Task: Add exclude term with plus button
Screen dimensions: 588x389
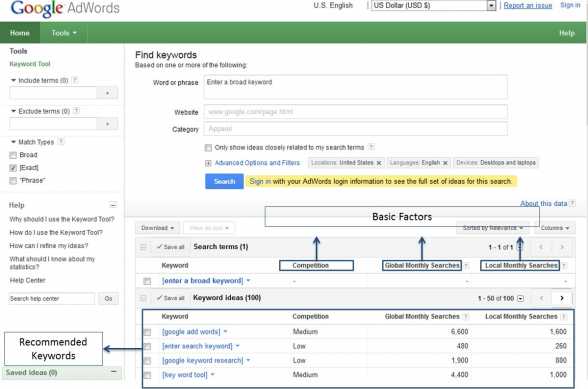Action: tap(107, 123)
